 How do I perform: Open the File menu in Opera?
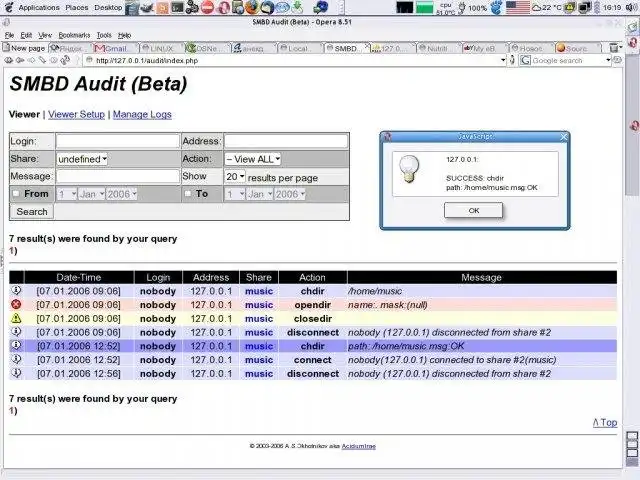point(9,35)
